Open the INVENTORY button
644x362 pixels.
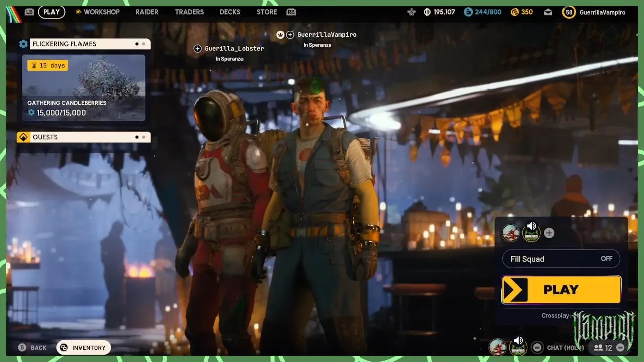click(x=84, y=347)
